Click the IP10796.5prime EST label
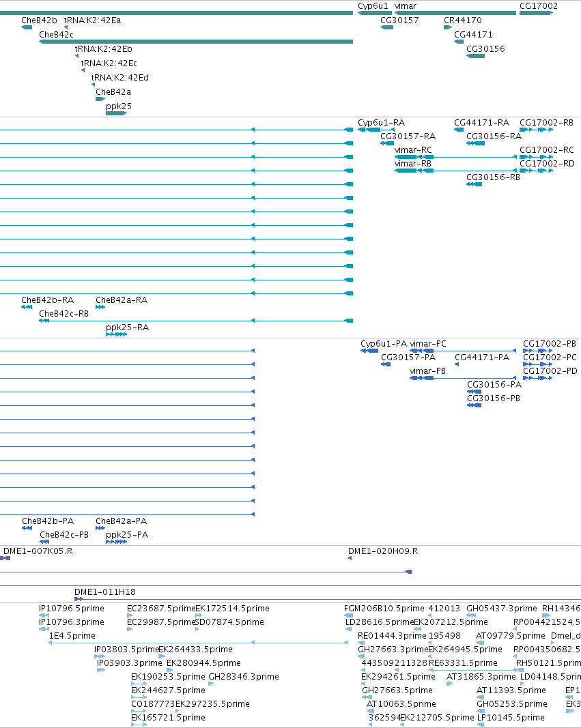 click(x=72, y=609)
